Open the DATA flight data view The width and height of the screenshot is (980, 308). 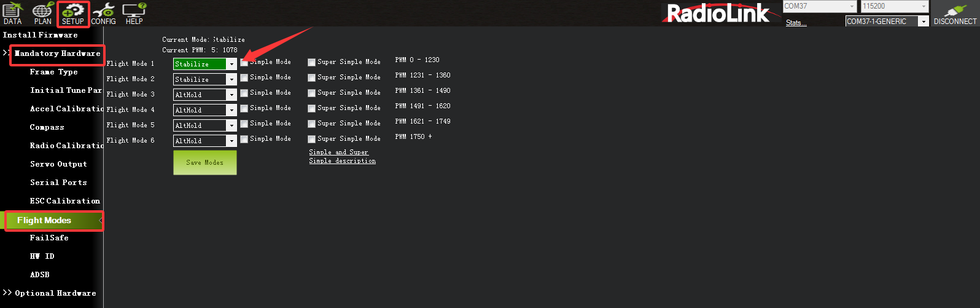pyautogui.click(x=12, y=13)
